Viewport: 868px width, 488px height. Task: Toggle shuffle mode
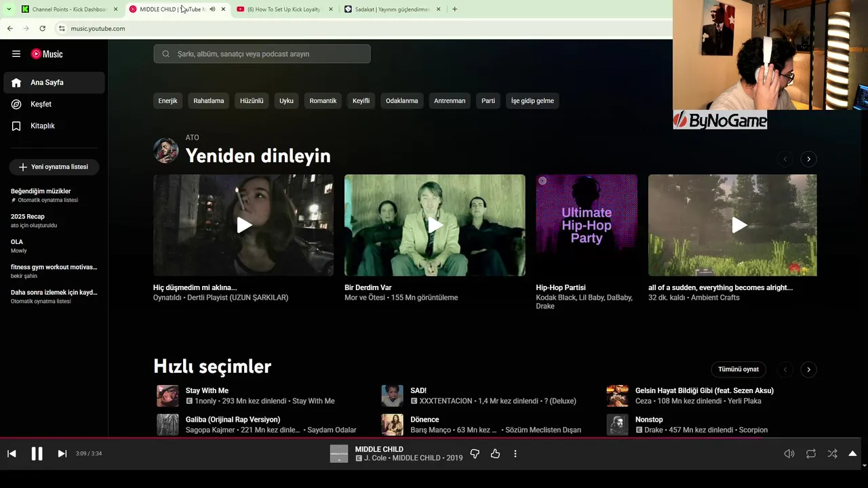pyautogui.click(x=832, y=453)
